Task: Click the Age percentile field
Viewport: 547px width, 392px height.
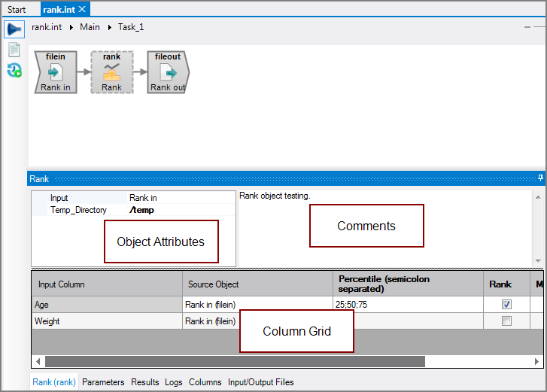Action: [406, 305]
